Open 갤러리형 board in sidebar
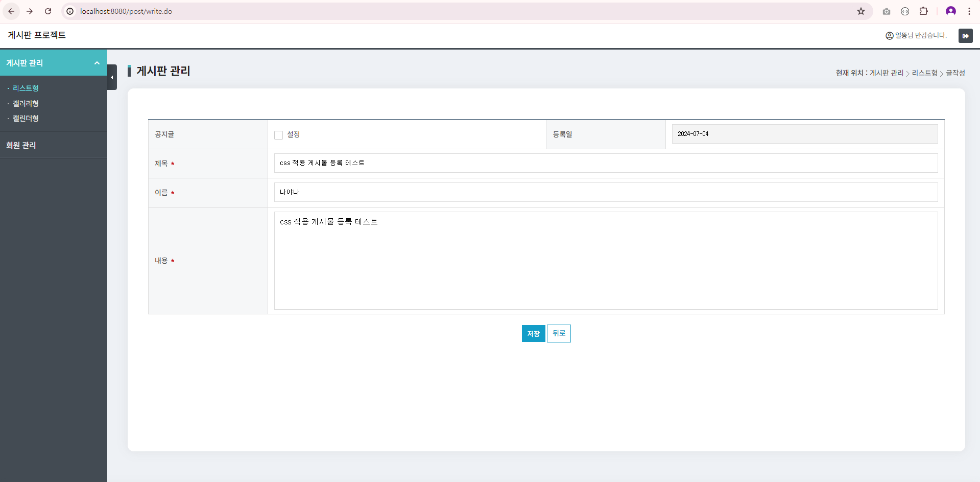Screen dimensions: 980x482 click(26, 103)
